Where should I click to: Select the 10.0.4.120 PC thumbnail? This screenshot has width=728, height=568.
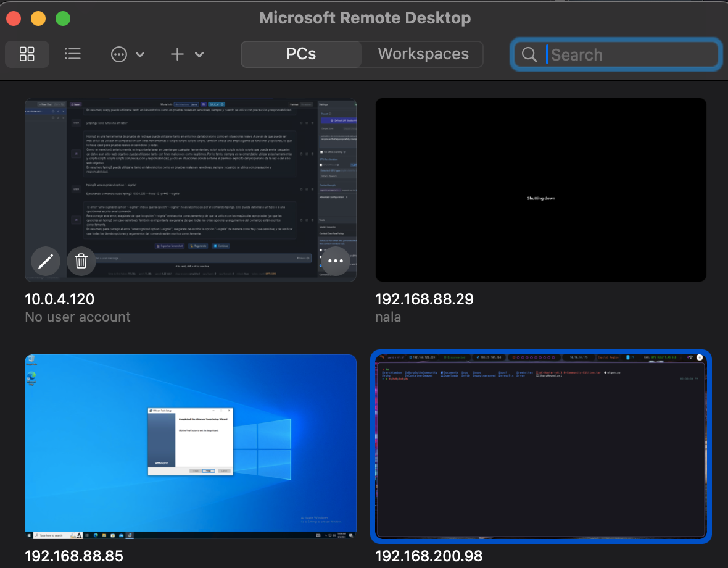tap(190, 179)
